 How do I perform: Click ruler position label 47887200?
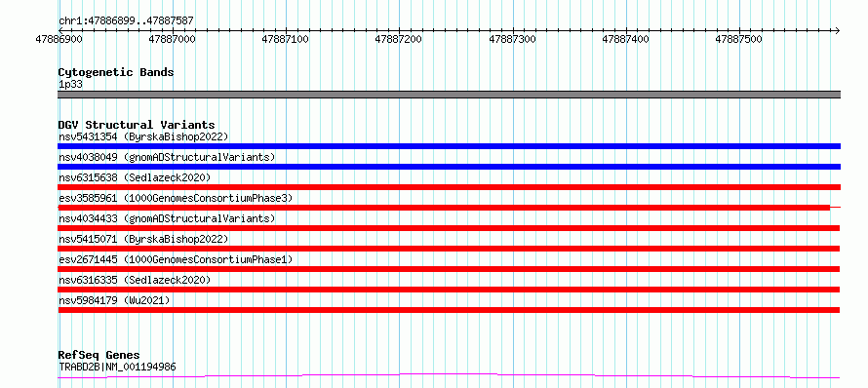coord(399,39)
